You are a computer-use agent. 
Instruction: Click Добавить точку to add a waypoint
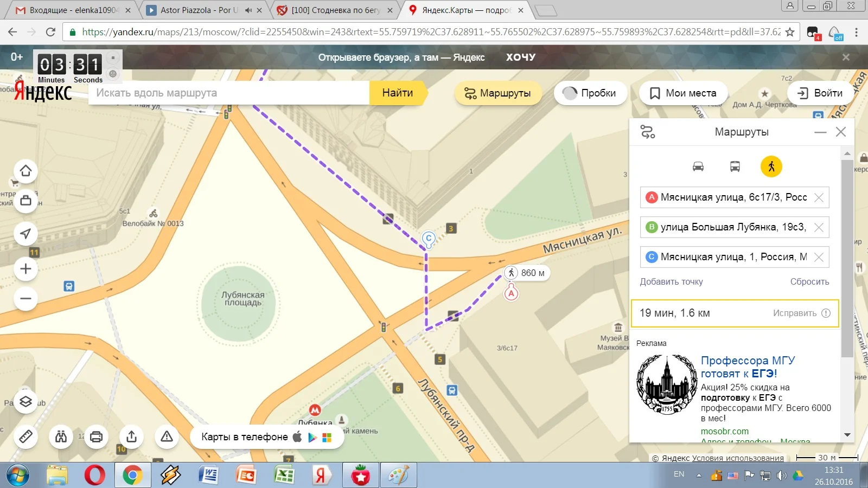(x=671, y=281)
